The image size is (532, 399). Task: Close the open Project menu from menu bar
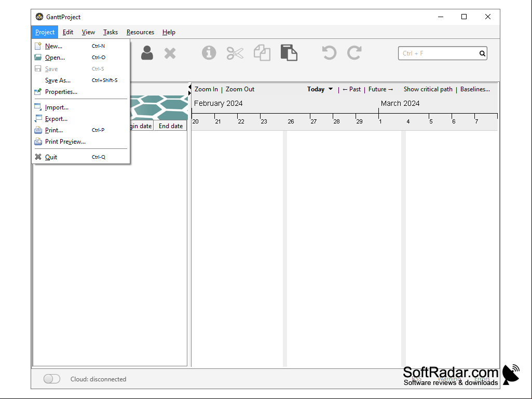click(45, 32)
